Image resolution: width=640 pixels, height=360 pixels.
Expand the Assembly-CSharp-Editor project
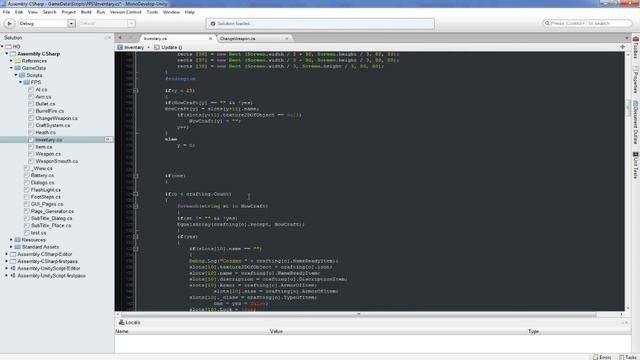pos(7,254)
